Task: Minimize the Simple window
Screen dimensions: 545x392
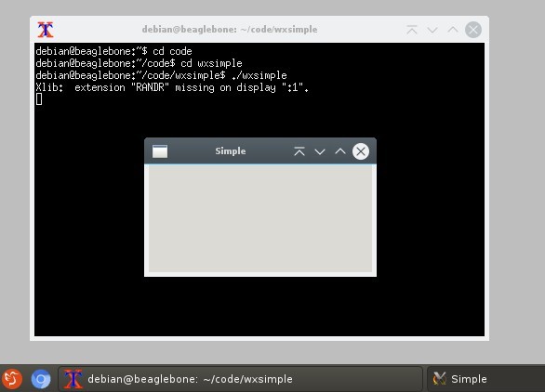Action: [320, 151]
